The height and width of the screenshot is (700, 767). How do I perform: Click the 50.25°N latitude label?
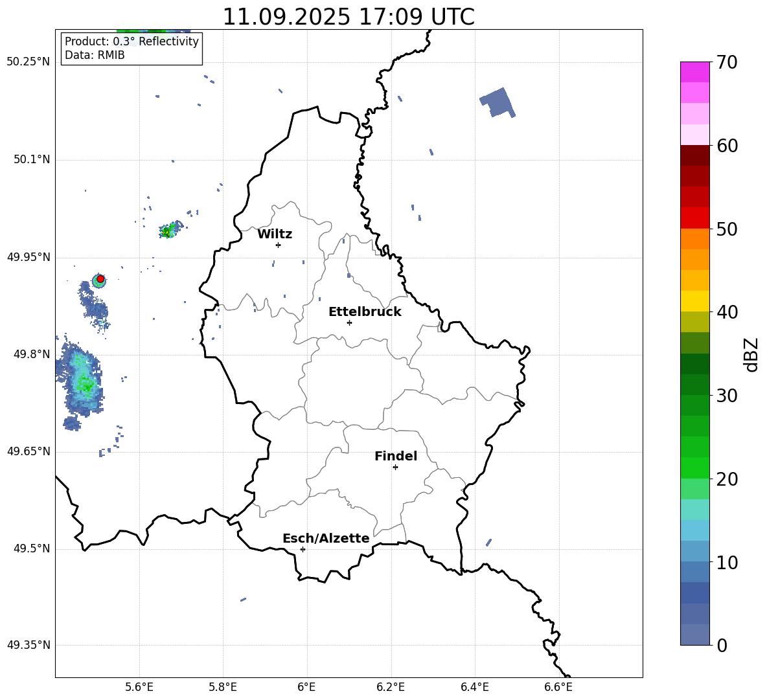[x=29, y=62]
